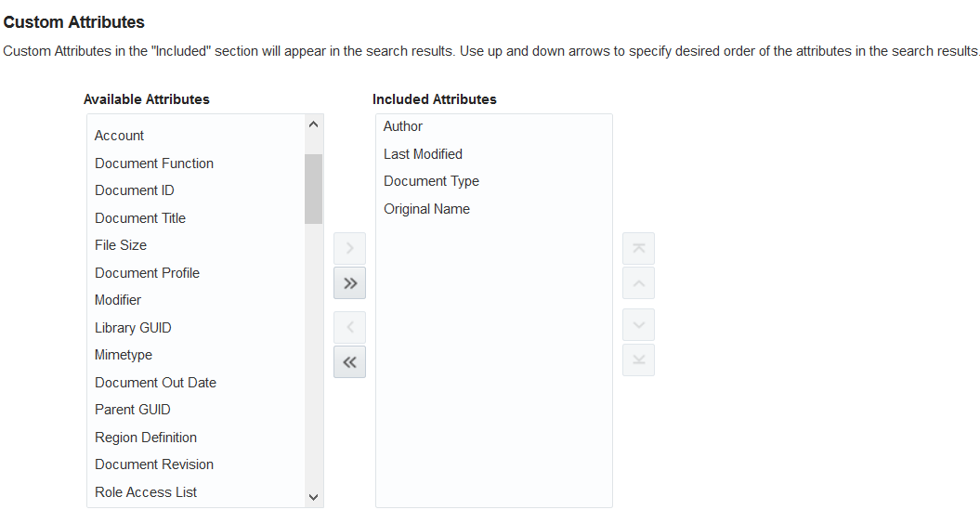
Task: Remove all attributes from Included list
Action: (349, 362)
